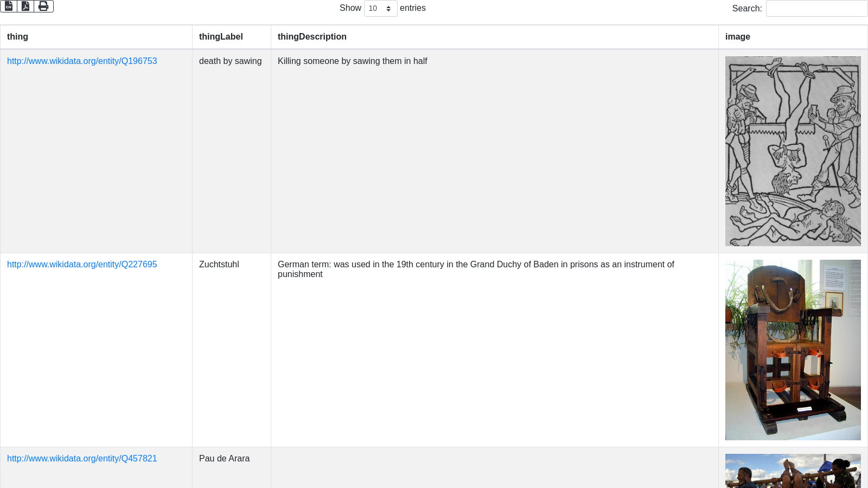
Task: Click the Pau de Arara photo thumbnail
Action: tap(793, 471)
